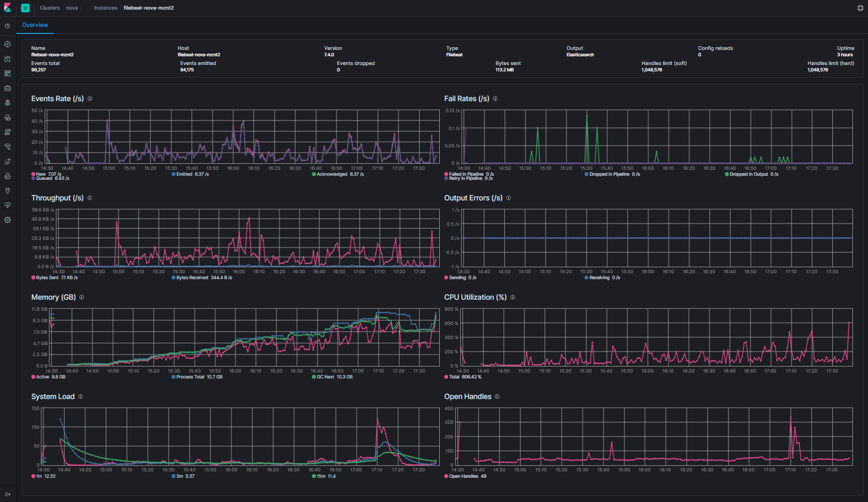Open the Visualize chart icon in the sidebar

tap(7, 59)
